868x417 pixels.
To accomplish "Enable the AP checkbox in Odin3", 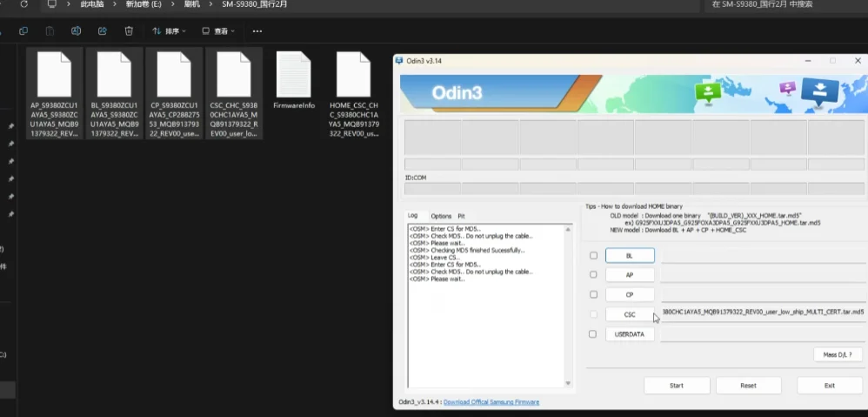I will coord(593,275).
